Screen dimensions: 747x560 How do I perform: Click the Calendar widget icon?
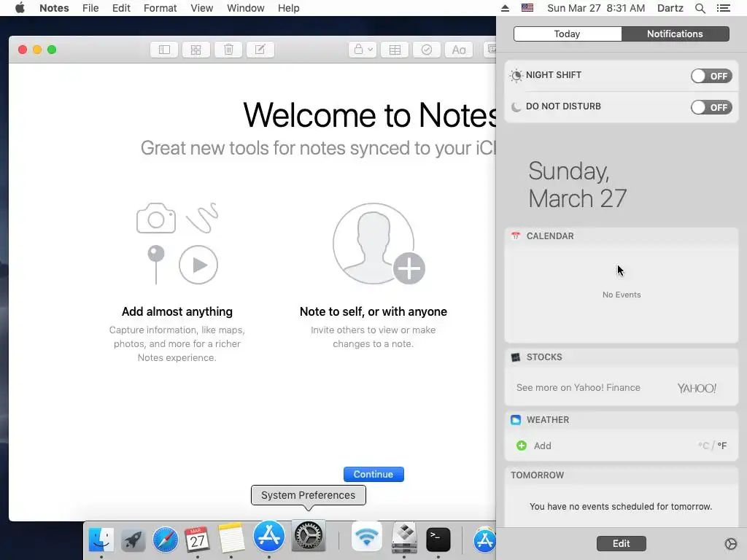click(516, 236)
